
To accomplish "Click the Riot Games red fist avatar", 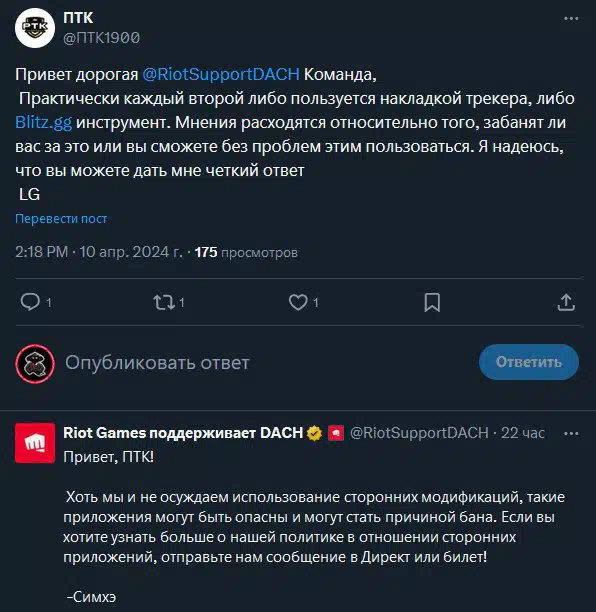I will click(35, 443).
